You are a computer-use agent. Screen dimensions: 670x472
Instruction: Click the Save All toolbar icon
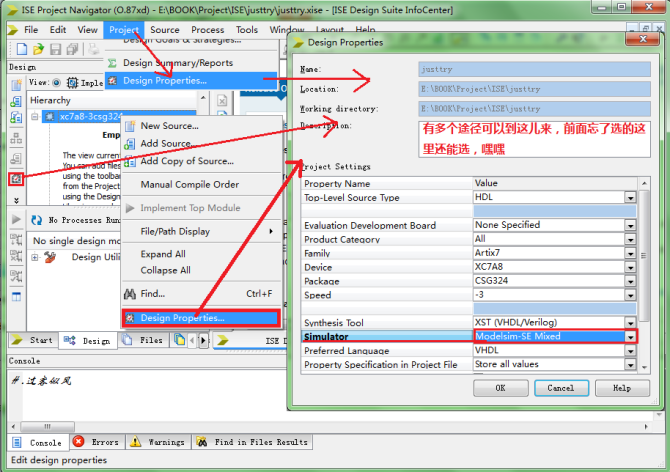[72, 49]
